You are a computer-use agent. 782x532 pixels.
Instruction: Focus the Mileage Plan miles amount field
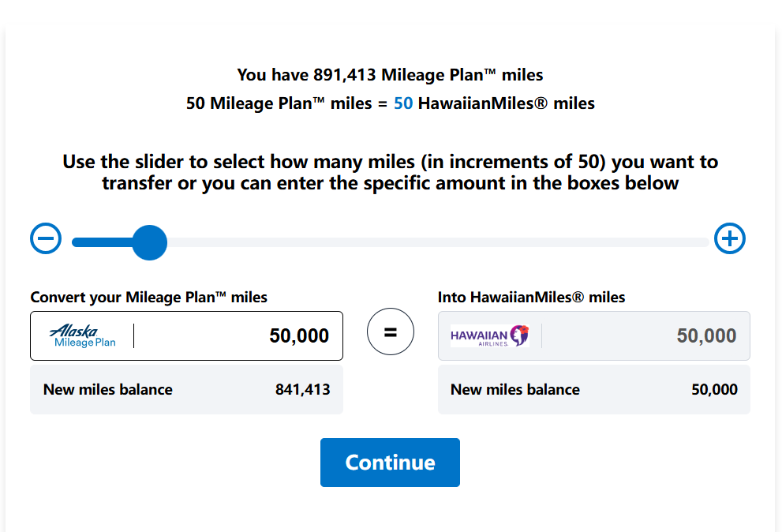click(237, 335)
